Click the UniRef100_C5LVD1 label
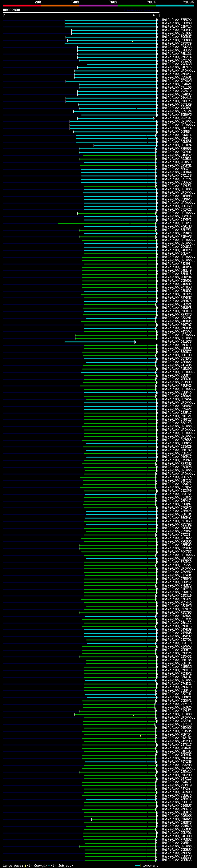 coord(177,833)
